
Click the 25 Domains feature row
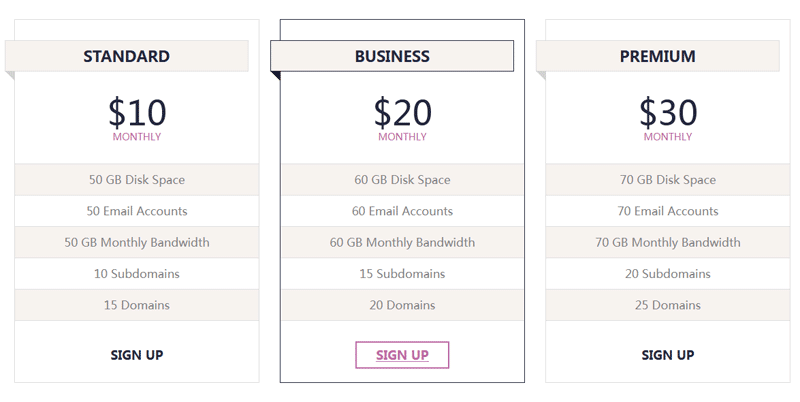(x=667, y=305)
